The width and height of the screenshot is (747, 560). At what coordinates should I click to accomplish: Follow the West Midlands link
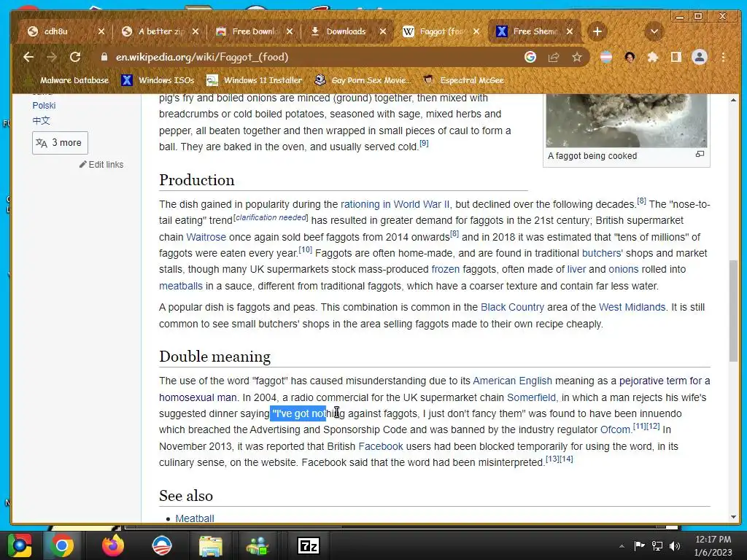point(632,307)
